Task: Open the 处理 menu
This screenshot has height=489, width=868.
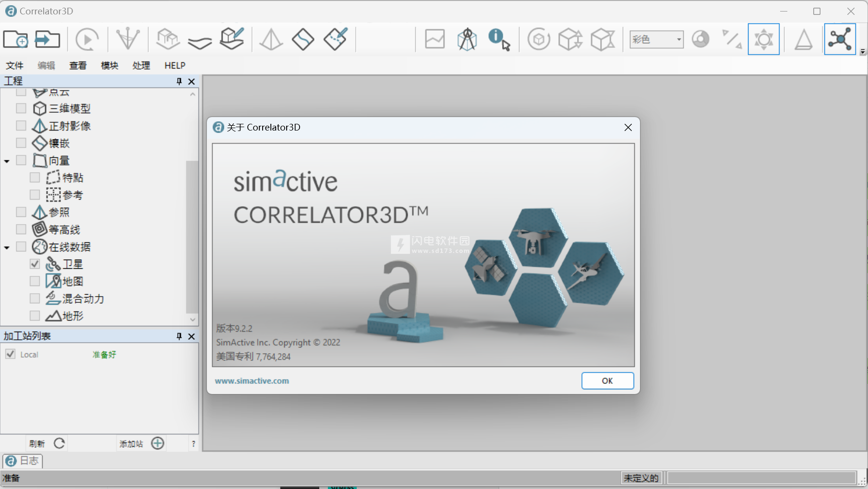Action: pos(141,65)
